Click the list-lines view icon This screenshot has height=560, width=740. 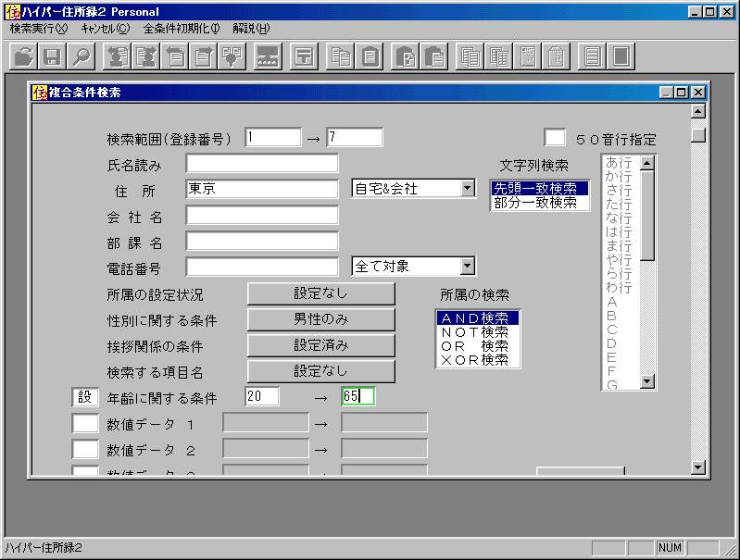[x=592, y=56]
